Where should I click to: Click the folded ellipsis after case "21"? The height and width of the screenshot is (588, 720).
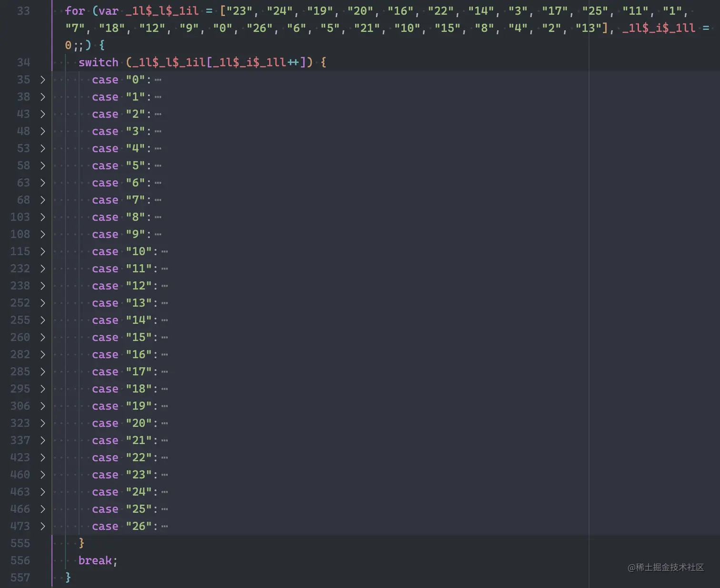click(x=165, y=440)
